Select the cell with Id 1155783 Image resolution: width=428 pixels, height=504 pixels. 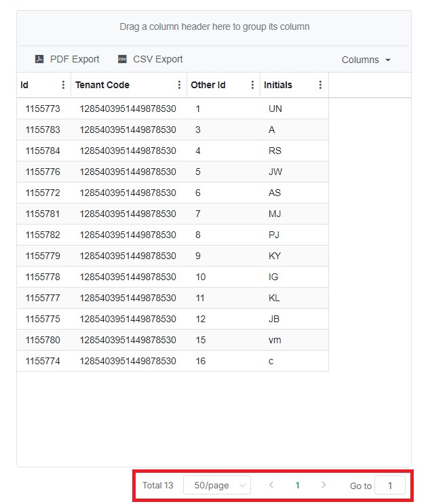point(43,130)
